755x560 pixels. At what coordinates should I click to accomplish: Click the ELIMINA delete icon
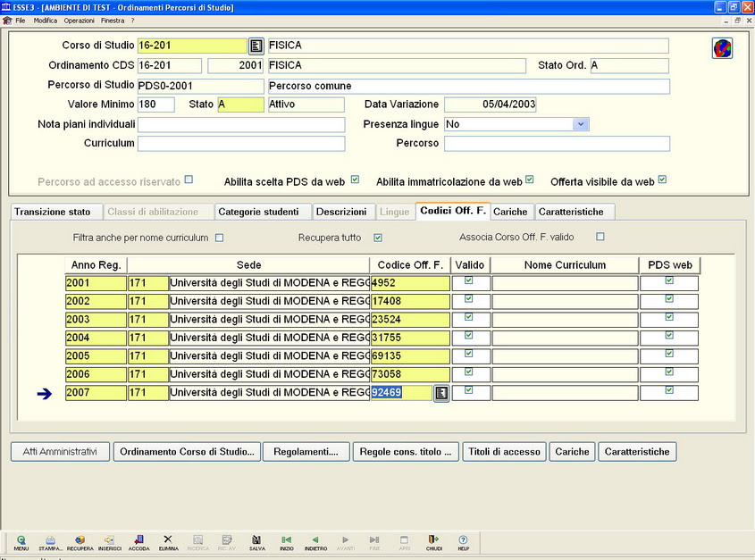pyautogui.click(x=168, y=543)
